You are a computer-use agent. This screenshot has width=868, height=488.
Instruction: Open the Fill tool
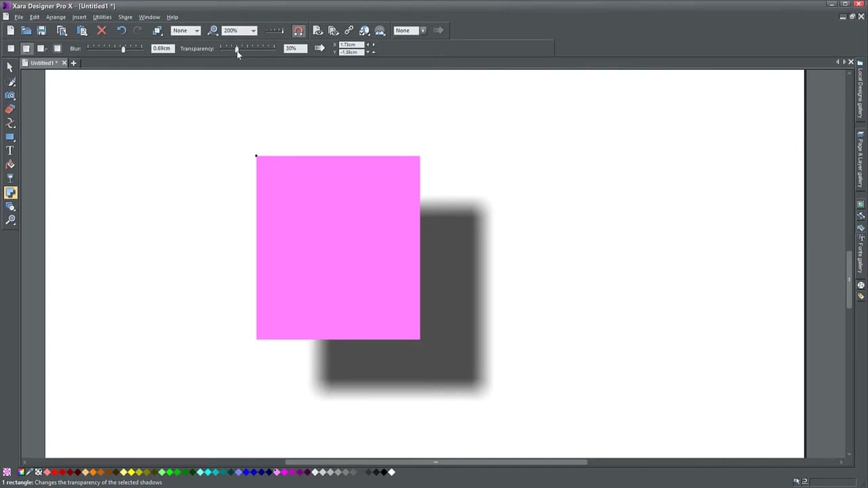click(10, 164)
